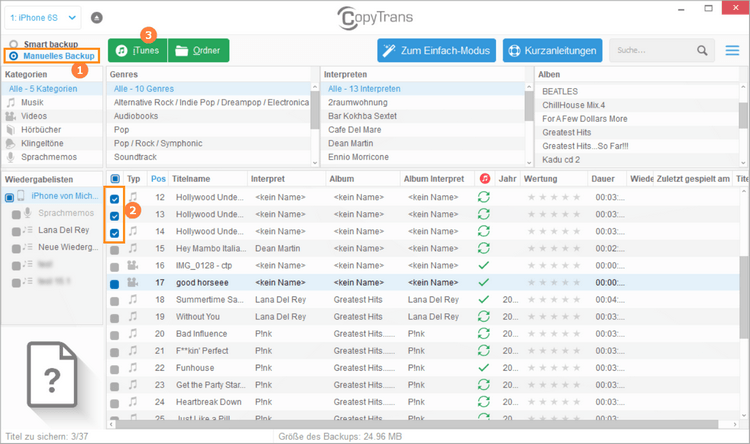Select the Greatest Hits album
750x444 pixels.
click(567, 133)
